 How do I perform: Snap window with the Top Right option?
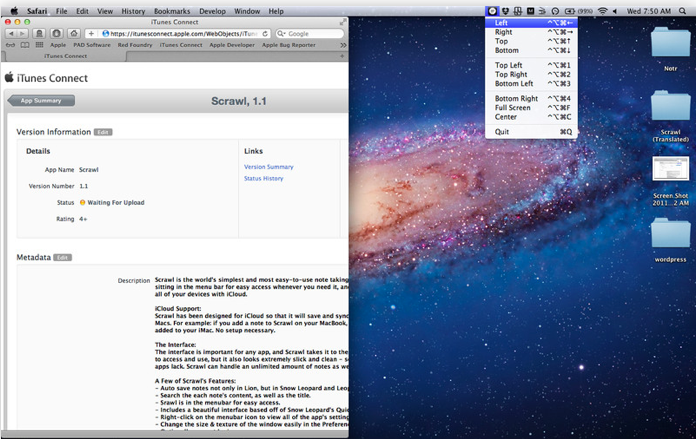pos(531,75)
